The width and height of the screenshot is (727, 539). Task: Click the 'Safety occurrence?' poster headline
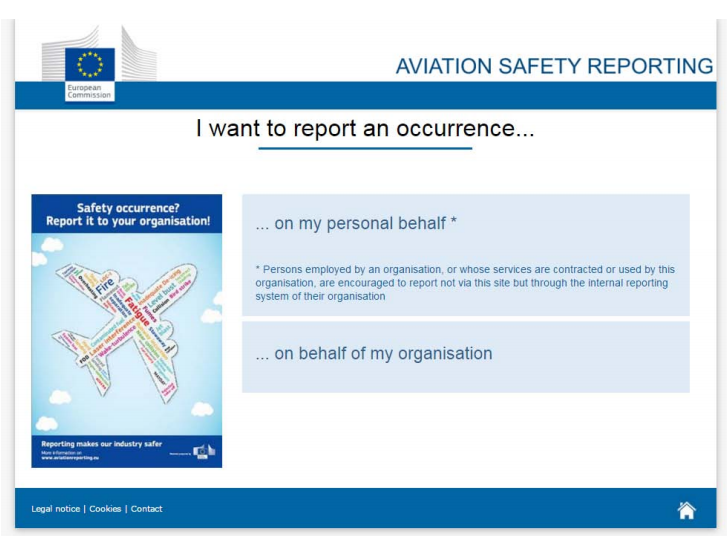point(128,208)
